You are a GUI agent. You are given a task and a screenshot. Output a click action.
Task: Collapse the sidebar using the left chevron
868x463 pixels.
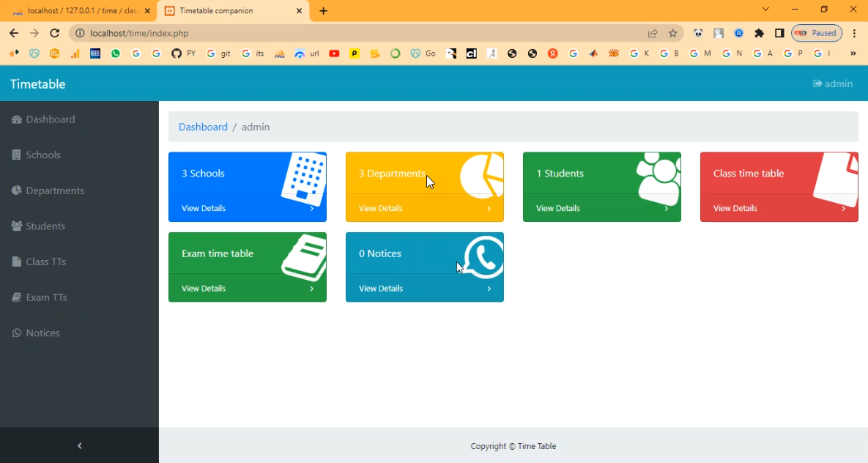pyautogui.click(x=80, y=445)
